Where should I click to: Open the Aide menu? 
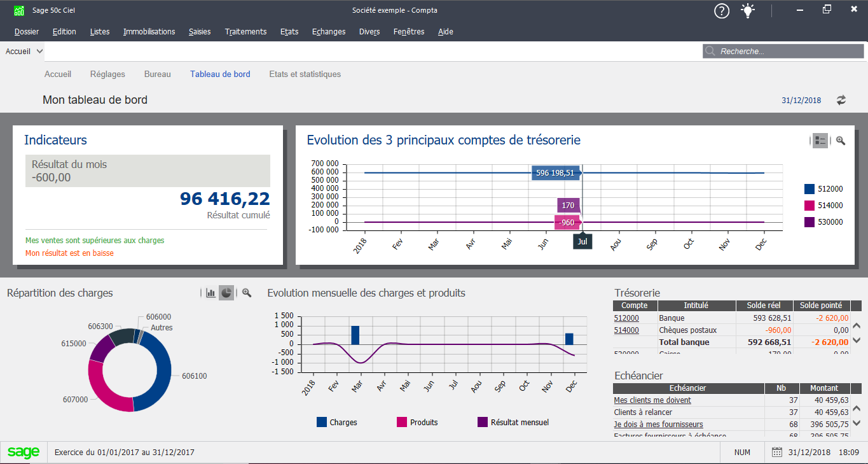(x=446, y=32)
